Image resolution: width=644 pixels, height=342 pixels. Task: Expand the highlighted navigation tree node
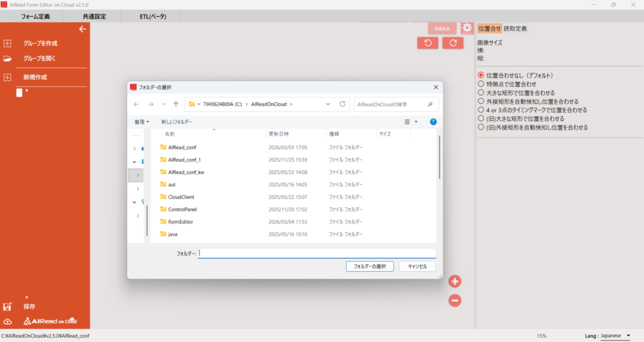138,175
